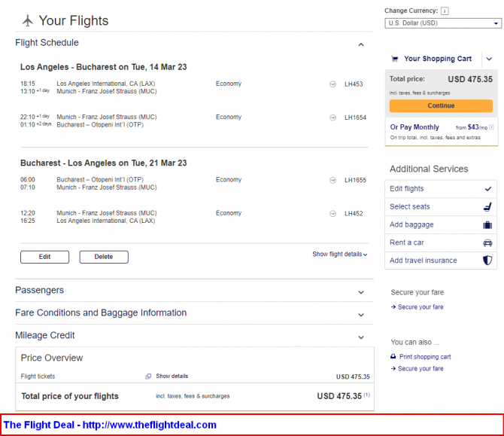Click Show details in Price Overview

pos(172,377)
